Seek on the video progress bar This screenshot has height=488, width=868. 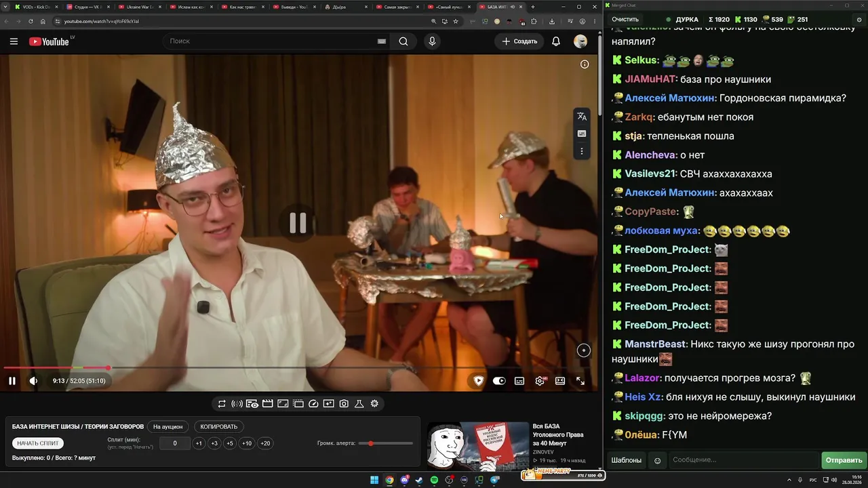298,368
